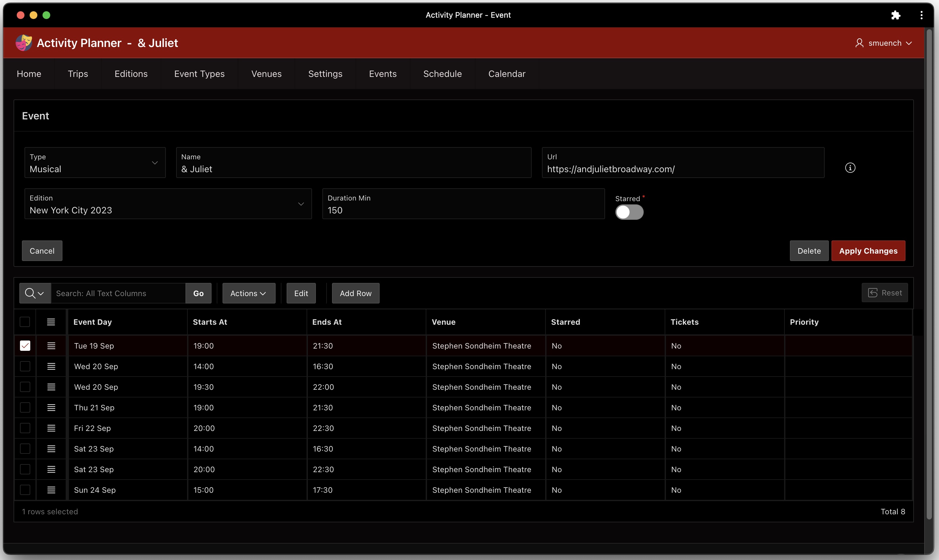Screen dimensions: 939x560
Task: Expand the Type dropdown showing Musical
Action: tap(95, 163)
